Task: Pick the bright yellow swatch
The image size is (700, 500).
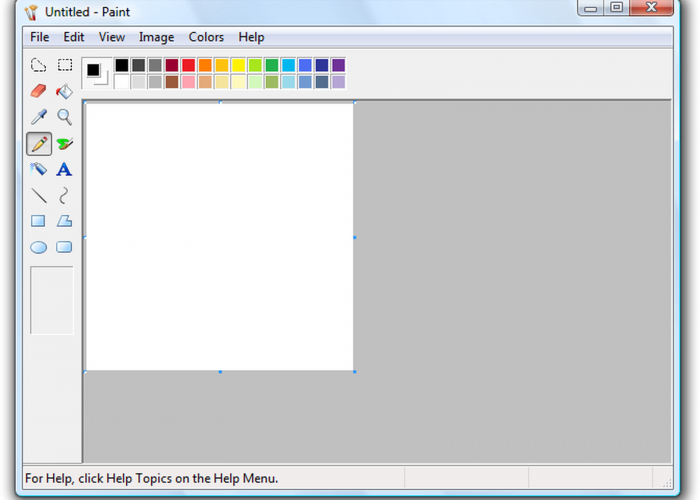Action: [238, 65]
